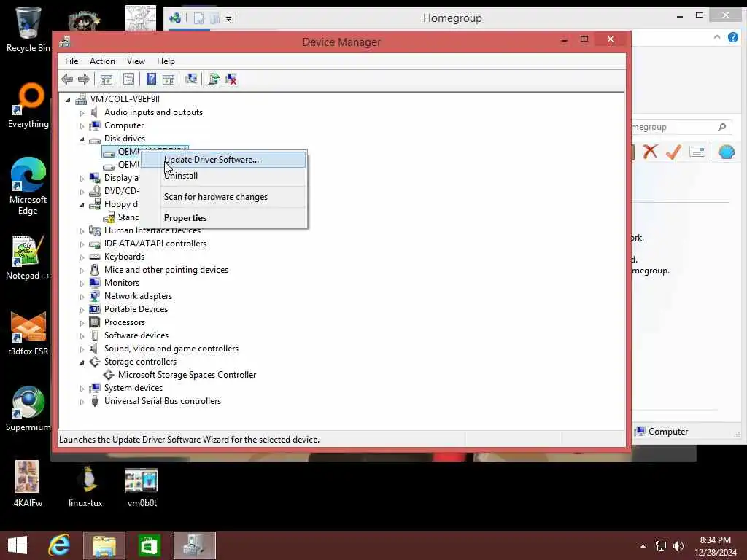Screen dimensions: 747x560
Task: Open File Explorer from the taskbar
Action: [x=104, y=545]
